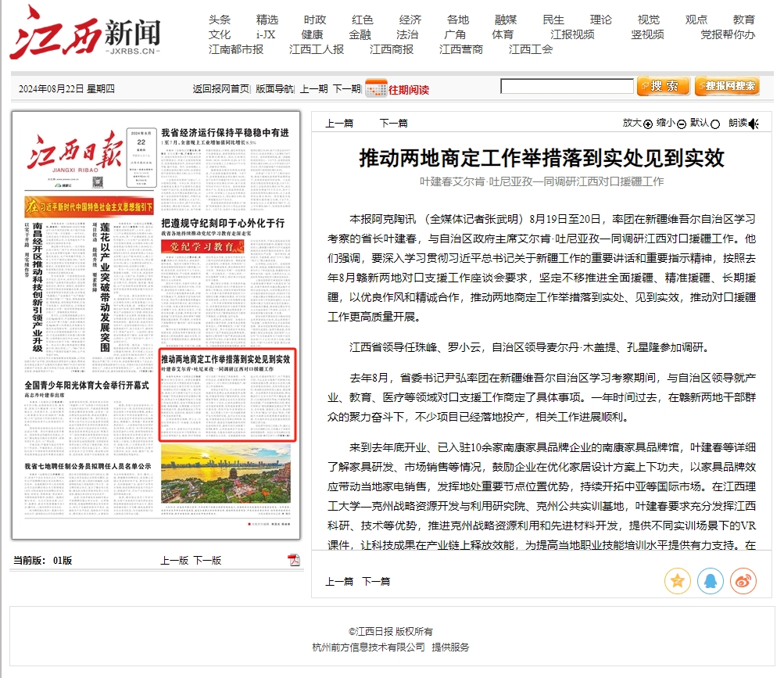Viewport: 784px width, 678px height.
Task: Click the zoom-out minus icon next to 缩小
Action: [x=681, y=124]
